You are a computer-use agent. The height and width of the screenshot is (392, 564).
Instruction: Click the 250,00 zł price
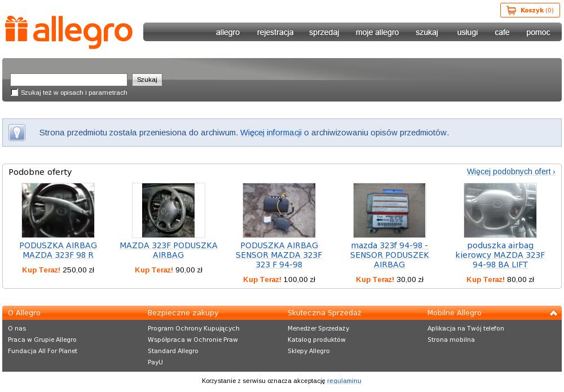click(x=78, y=270)
